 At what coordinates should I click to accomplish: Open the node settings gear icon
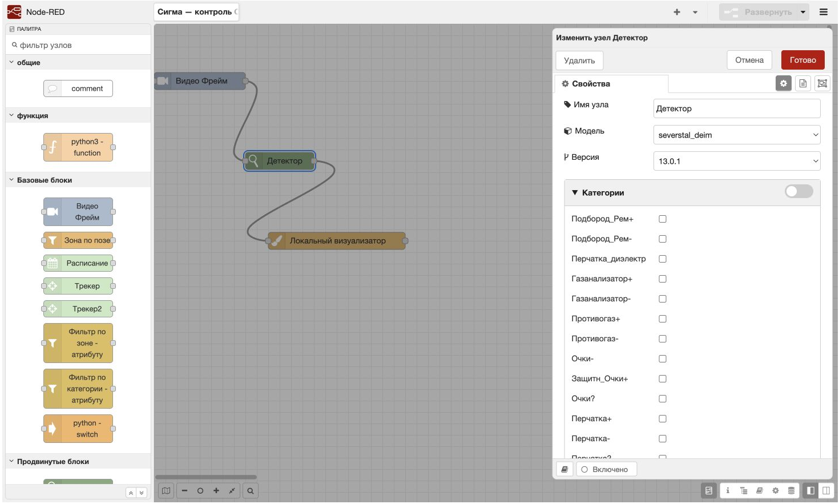click(x=784, y=83)
